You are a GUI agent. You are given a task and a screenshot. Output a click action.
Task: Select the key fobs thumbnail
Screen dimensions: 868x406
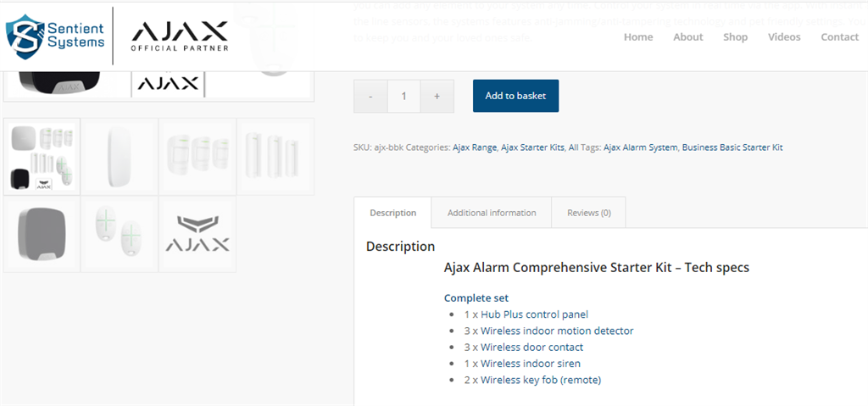click(120, 235)
